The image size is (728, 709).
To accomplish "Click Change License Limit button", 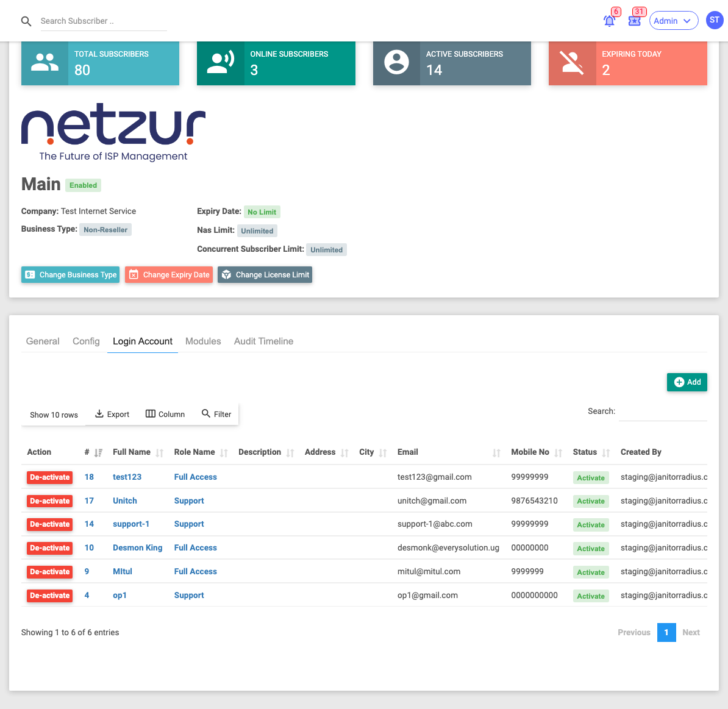I will coord(265,275).
